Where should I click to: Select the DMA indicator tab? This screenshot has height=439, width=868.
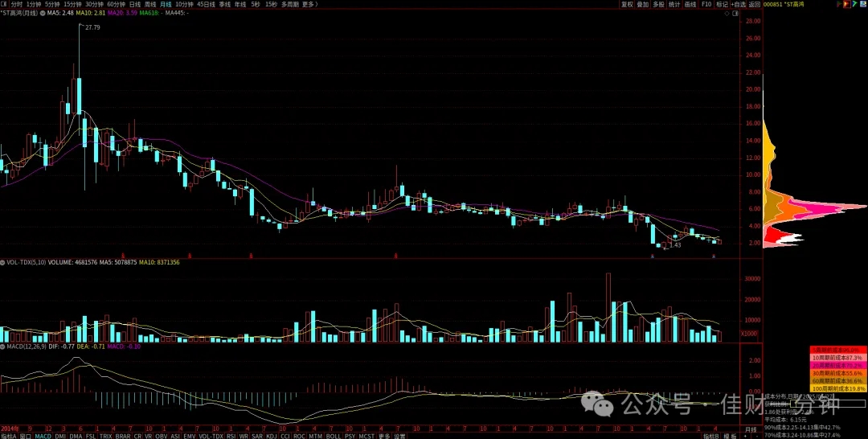76,436
